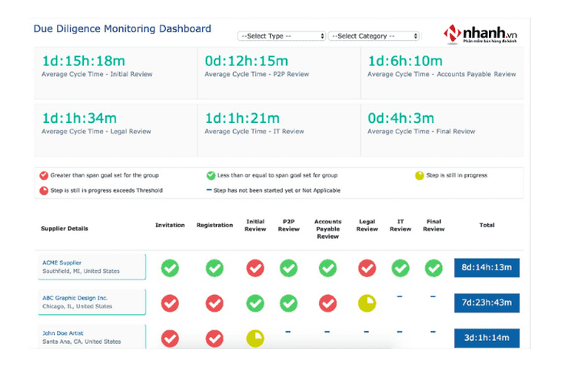
Task: Click the 1d:1h:34m Legal Review cycle time card
Action: 116,131
